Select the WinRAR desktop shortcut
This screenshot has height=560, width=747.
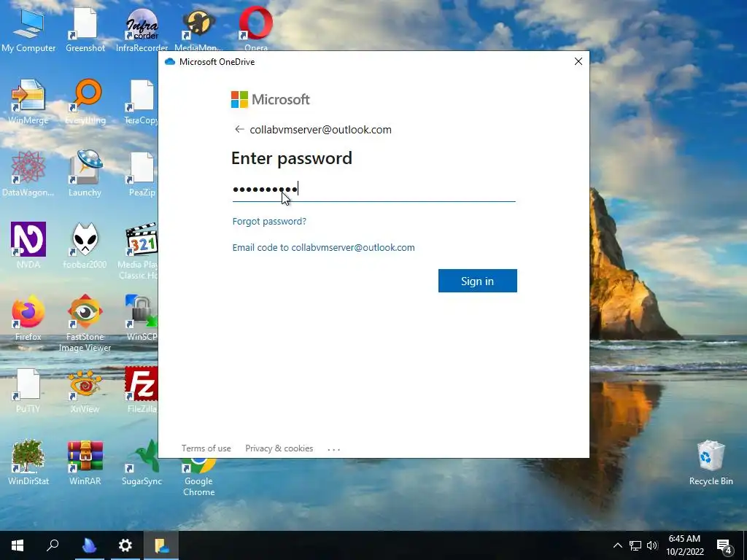point(85,462)
